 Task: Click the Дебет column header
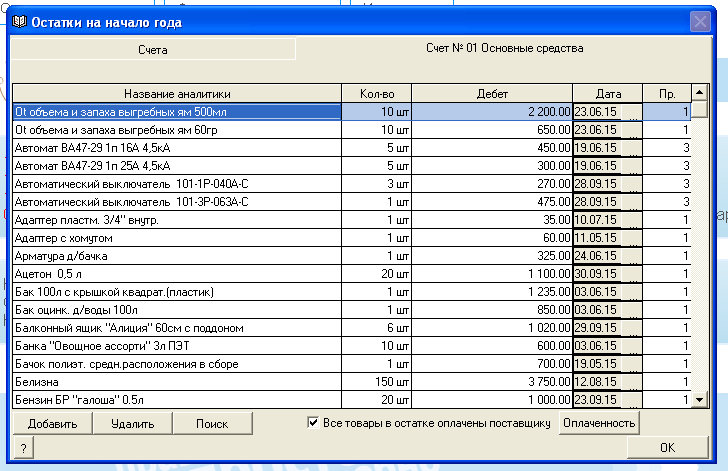pos(492,93)
